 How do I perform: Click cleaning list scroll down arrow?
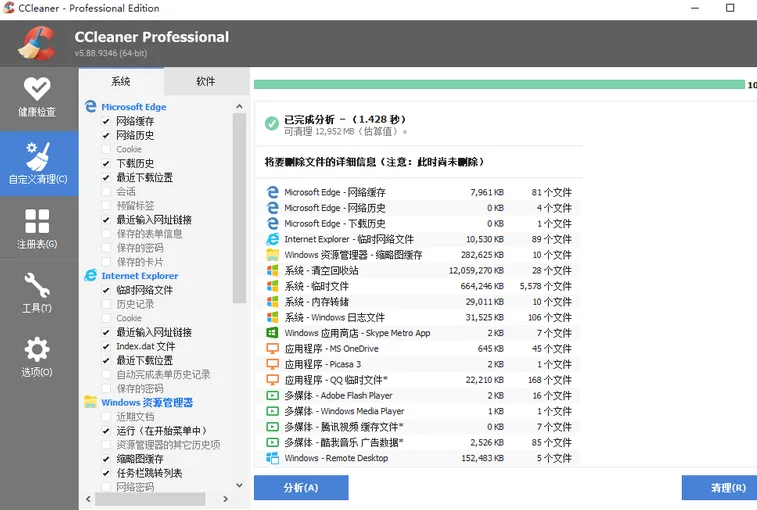(x=239, y=485)
